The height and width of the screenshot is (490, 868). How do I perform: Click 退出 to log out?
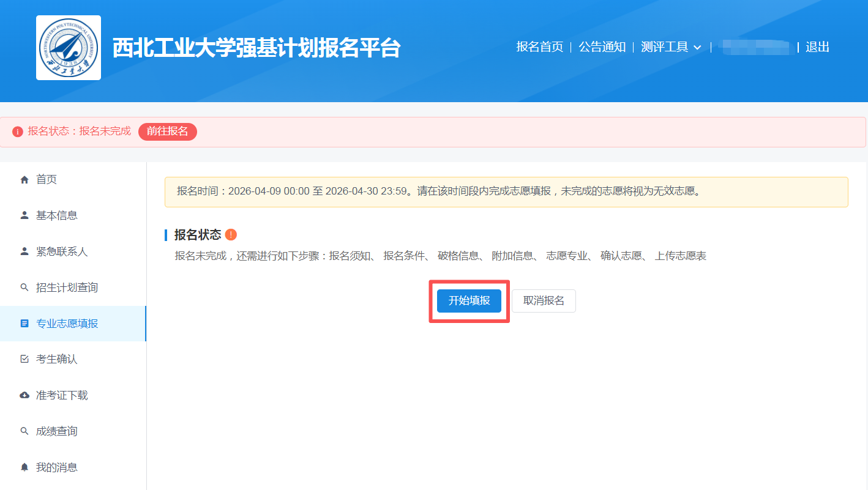[817, 47]
